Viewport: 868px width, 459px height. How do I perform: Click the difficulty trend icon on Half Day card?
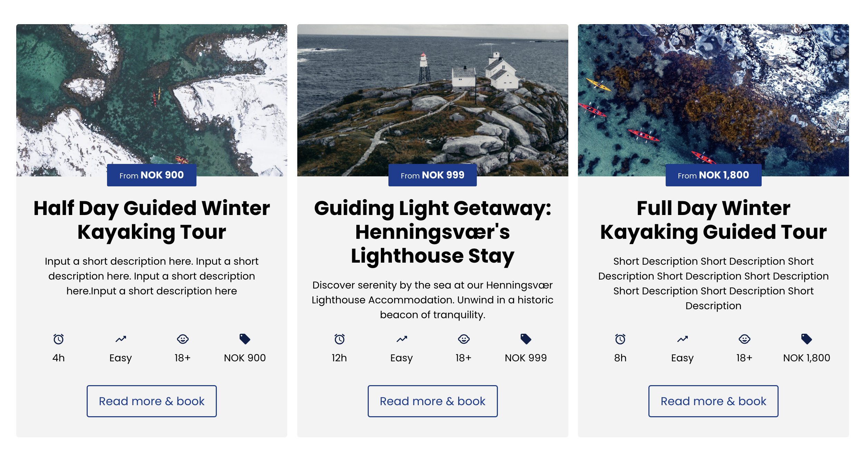click(x=120, y=339)
